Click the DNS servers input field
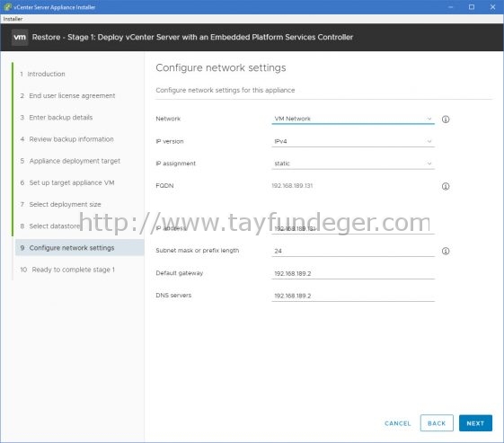 point(353,296)
